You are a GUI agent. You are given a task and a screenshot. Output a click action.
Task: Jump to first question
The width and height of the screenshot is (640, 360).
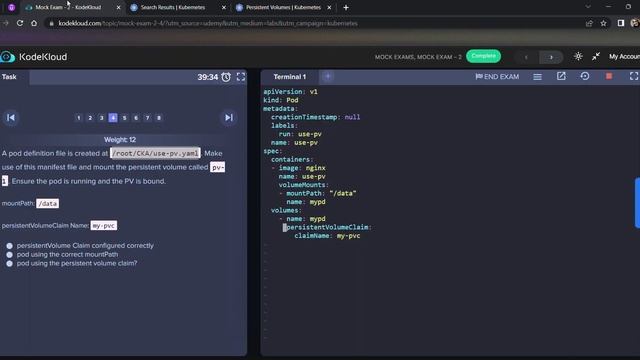(x=11, y=118)
